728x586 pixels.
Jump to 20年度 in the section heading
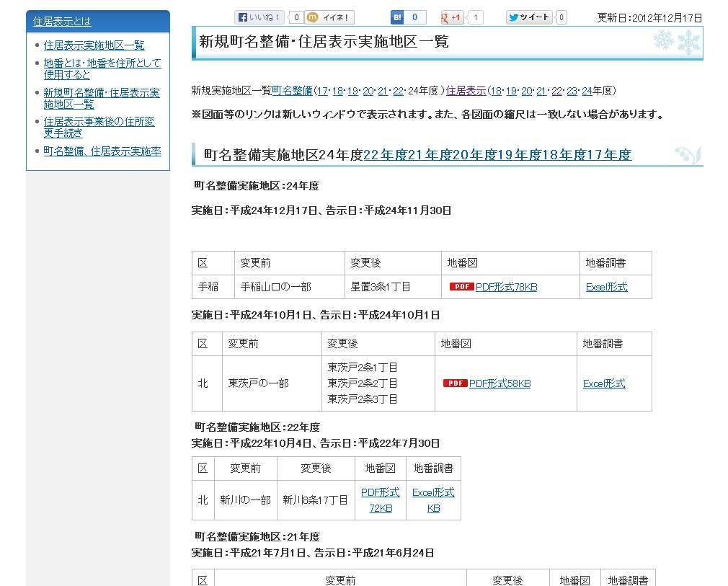[x=475, y=155]
